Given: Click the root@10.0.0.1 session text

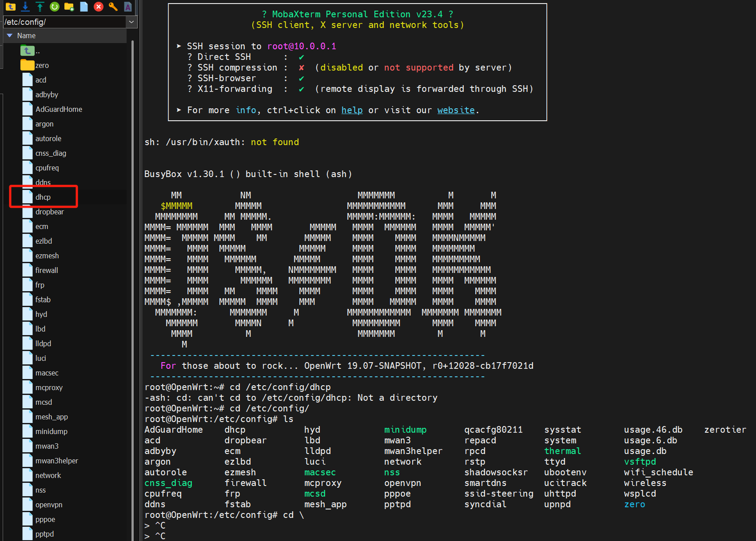Looking at the screenshot, I should tap(302, 46).
